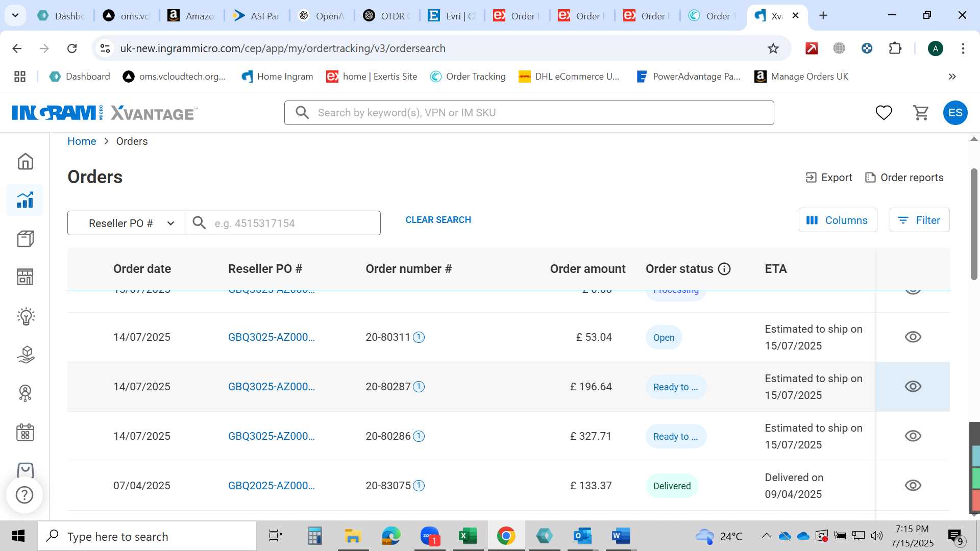Open the analytics chart sidebar icon
The image size is (980, 551).
pos(25,200)
